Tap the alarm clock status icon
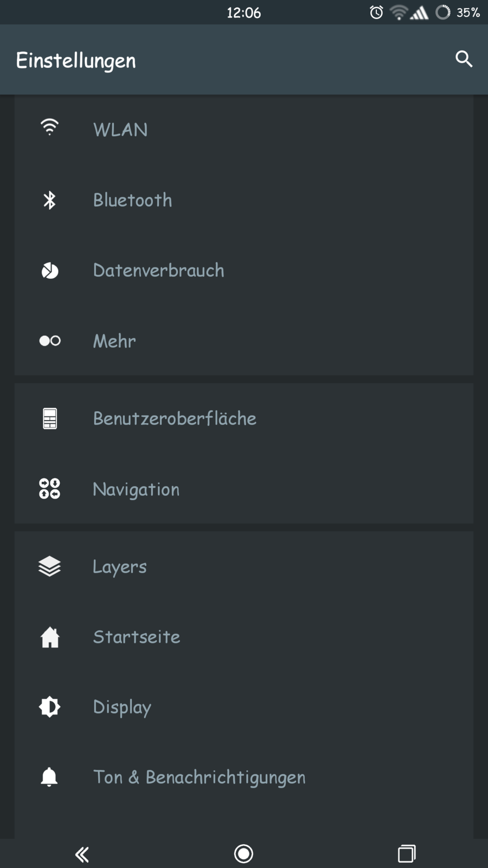Screen dimensions: 488x868 click(376, 12)
